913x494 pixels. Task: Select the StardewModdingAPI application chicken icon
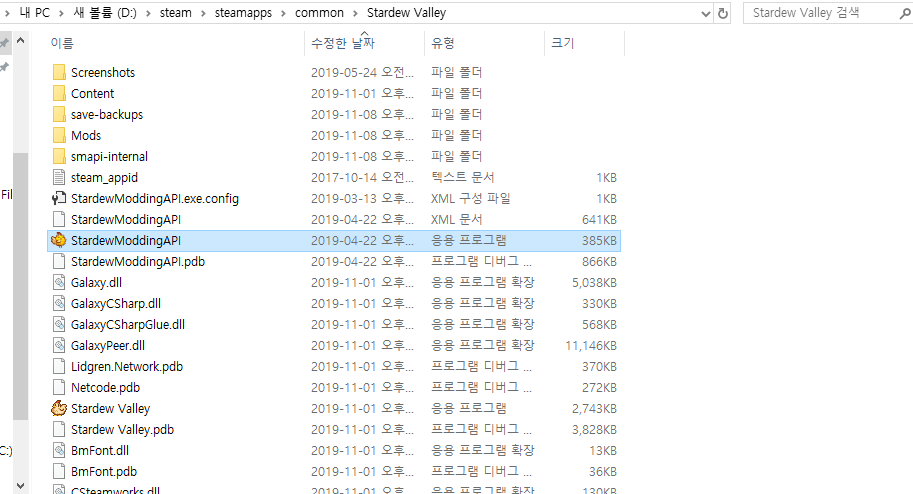[59, 240]
